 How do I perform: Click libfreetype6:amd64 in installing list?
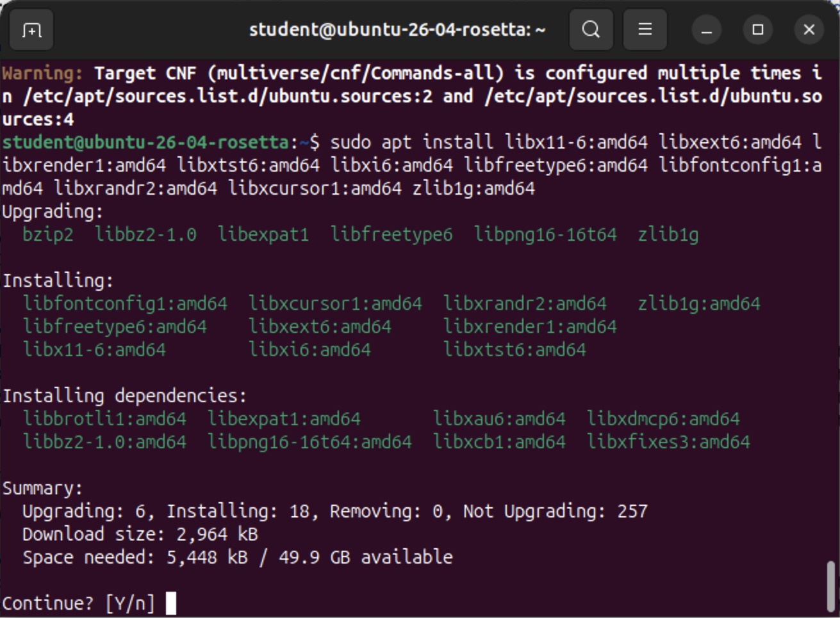click(115, 327)
